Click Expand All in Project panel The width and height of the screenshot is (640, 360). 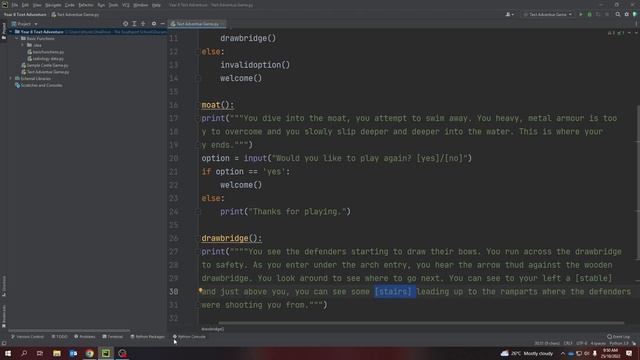click(134, 24)
